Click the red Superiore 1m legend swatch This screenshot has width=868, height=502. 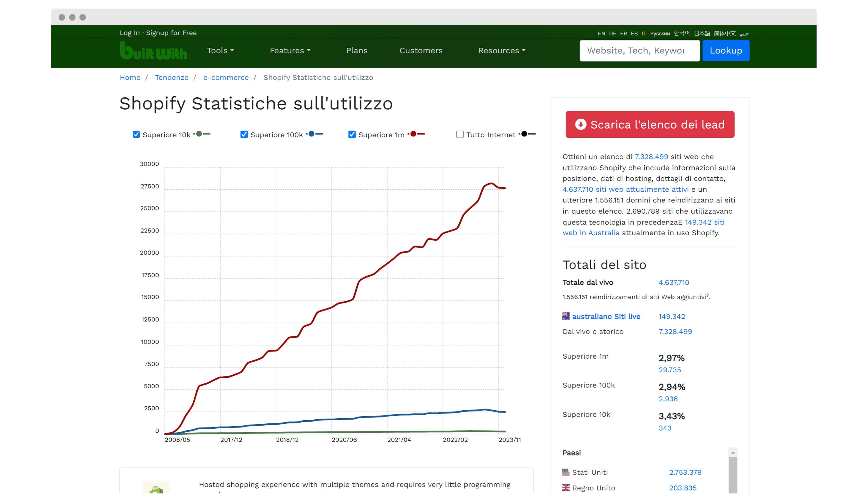(416, 134)
